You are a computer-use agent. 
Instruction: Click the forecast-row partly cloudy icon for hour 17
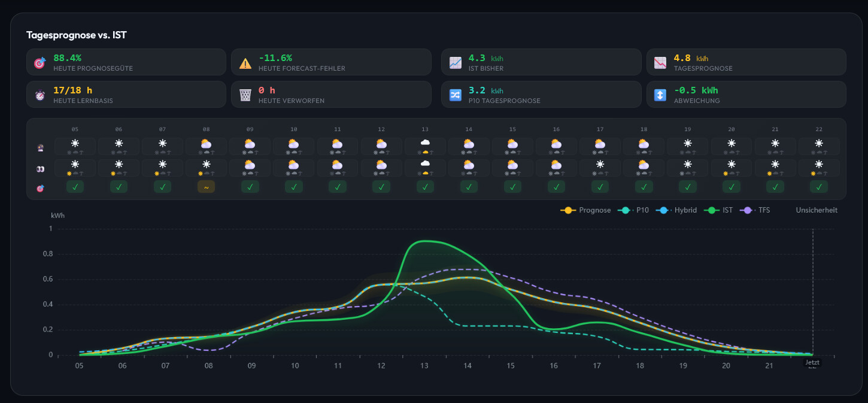tap(600, 143)
